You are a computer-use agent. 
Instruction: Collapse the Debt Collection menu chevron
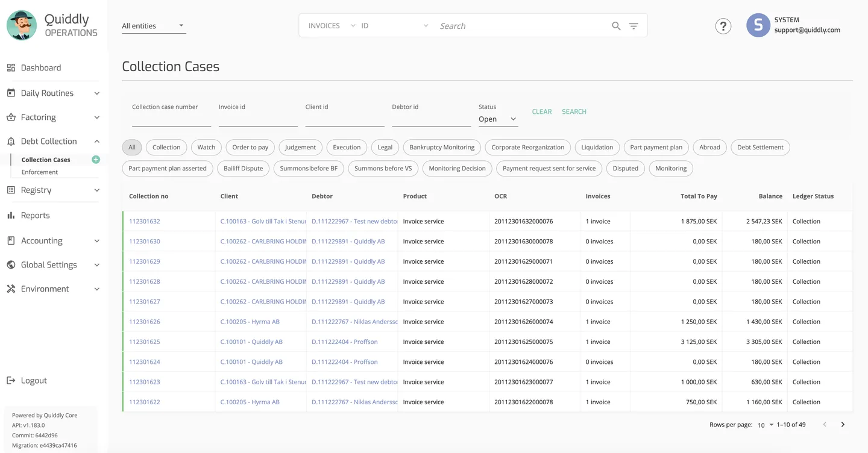97,142
